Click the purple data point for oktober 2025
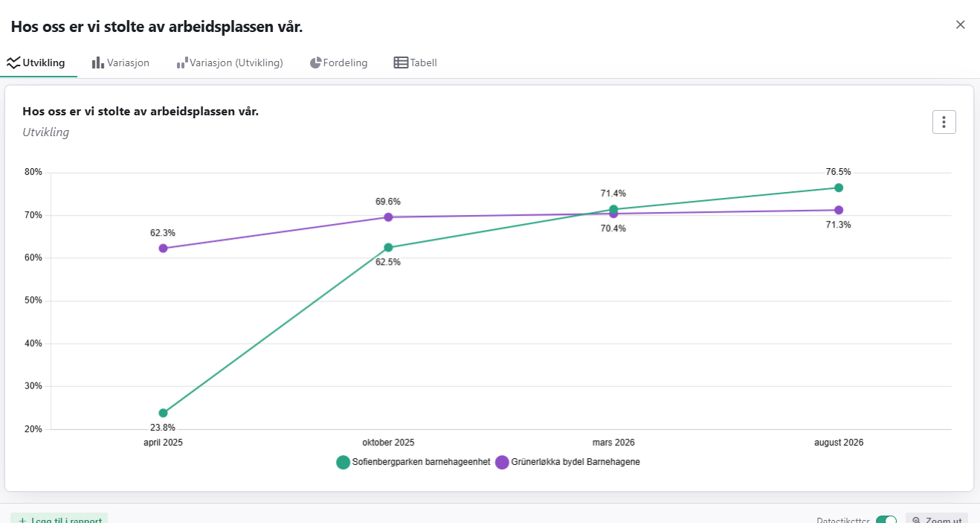Viewport: 980px width, 523px height. tap(388, 217)
